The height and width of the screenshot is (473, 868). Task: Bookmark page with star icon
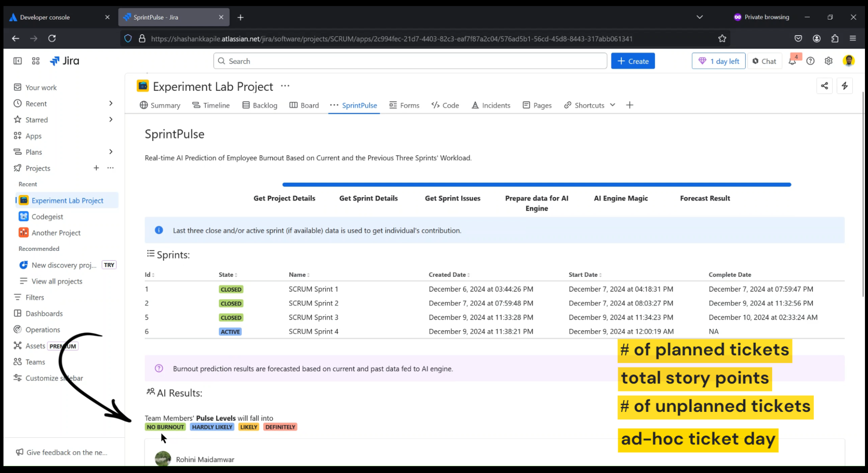(722, 39)
